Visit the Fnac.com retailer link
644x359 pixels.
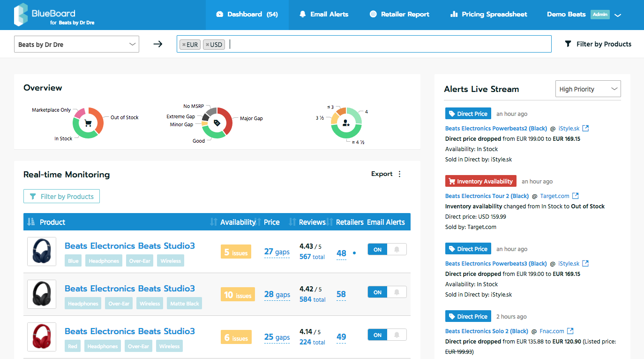552,331
